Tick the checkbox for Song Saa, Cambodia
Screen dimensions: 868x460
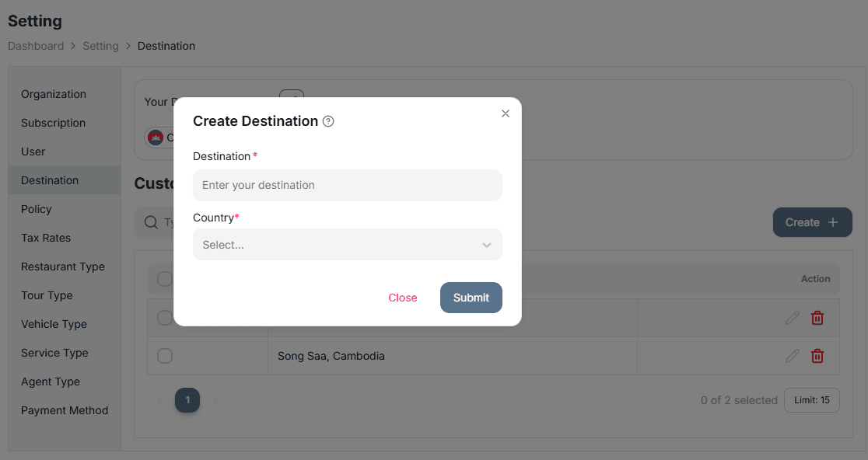click(165, 356)
